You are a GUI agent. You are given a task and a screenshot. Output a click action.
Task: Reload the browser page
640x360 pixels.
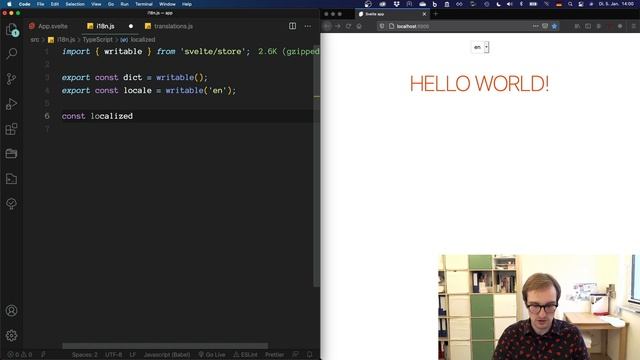(348, 26)
